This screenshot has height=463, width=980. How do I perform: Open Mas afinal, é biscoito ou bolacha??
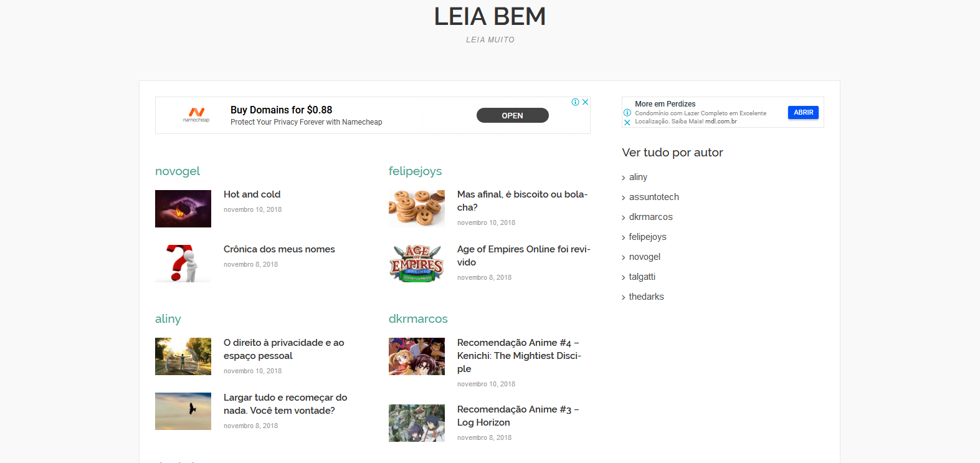pos(522,200)
